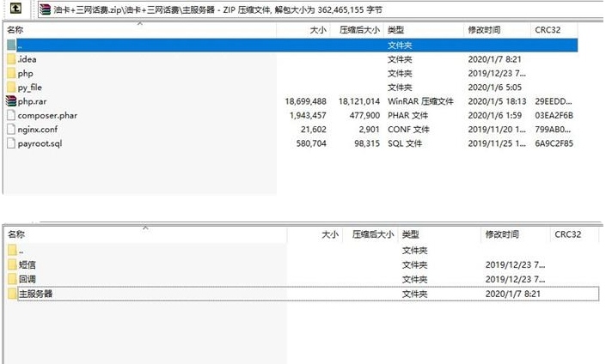Image resolution: width=612 pixels, height=364 pixels.
Task: Click the lower list parent folder icon
Action: tap(12, 250)
